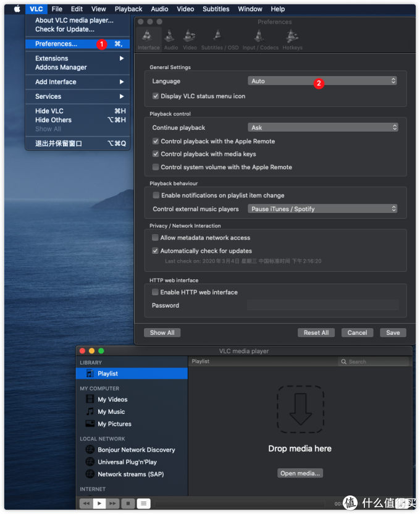Open the View menu
Screen dimensions: 420x514
point(99,9)
